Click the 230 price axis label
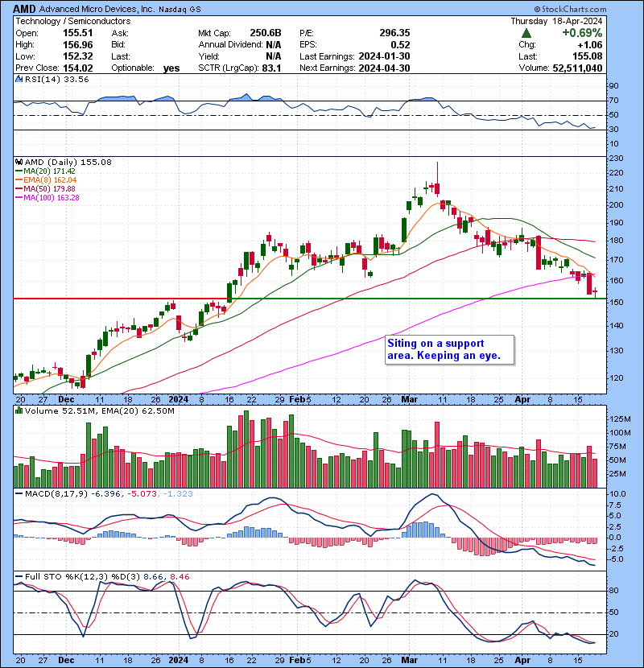Screen dimensions: 644x668 pyautogui.click(x=617, y=158)
